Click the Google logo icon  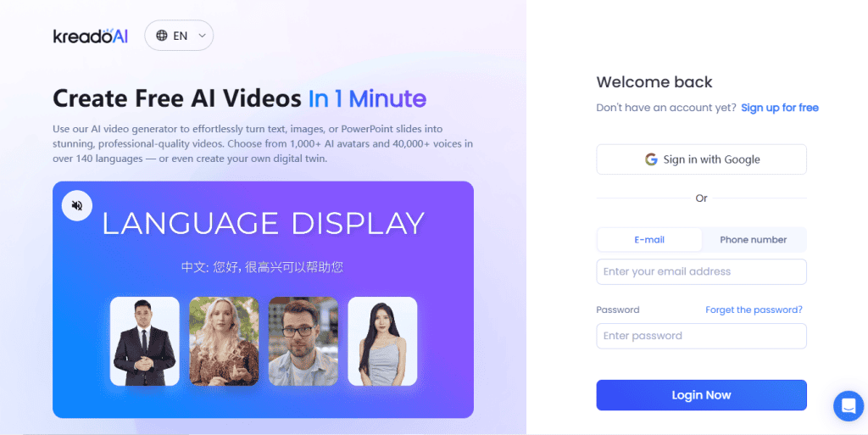(651, 159)
